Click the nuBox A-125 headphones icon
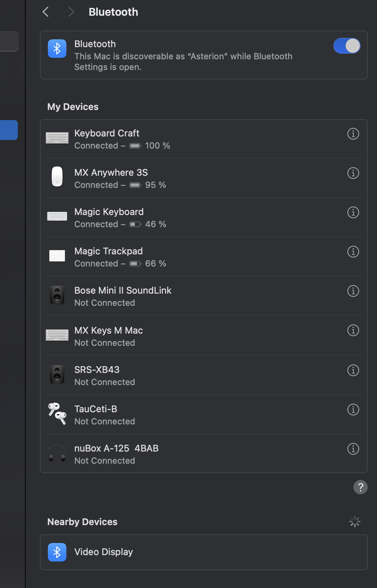The height and width of the screenshot is (588, 377). (57, 453)
